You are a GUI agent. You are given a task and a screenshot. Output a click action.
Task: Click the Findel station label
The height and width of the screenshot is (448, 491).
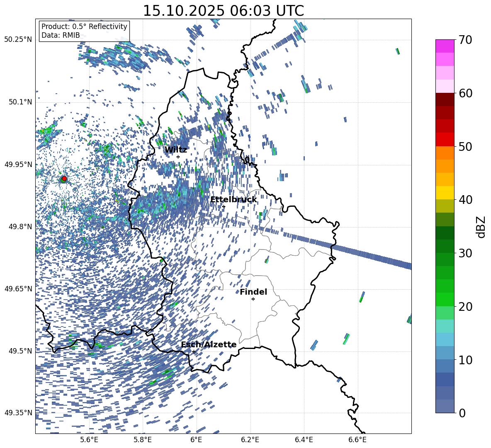(253, 292)
